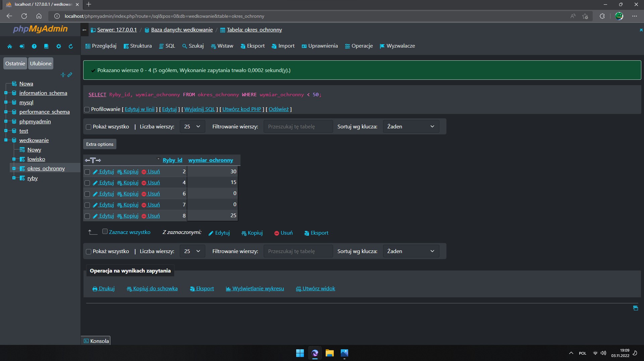The width and height of the screenshot is (644, 361).
Task: Open the Struktura tab
Action: [138, 46]
